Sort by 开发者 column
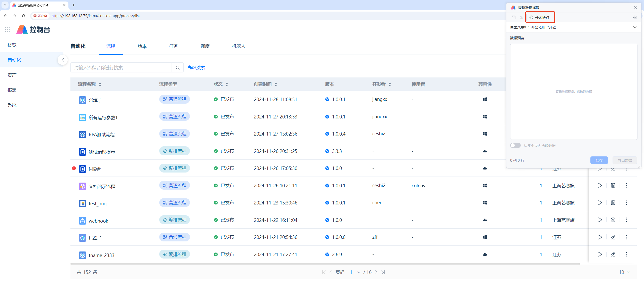 [390, 84]
